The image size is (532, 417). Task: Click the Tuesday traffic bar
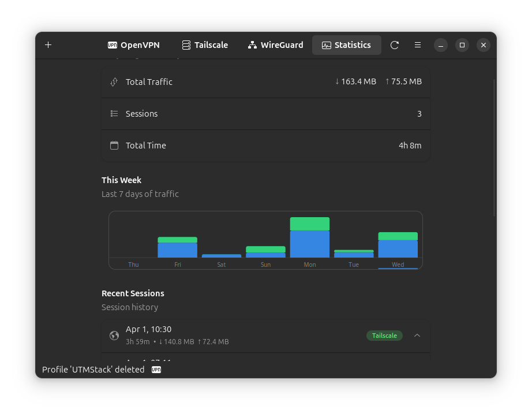(354, 254)
